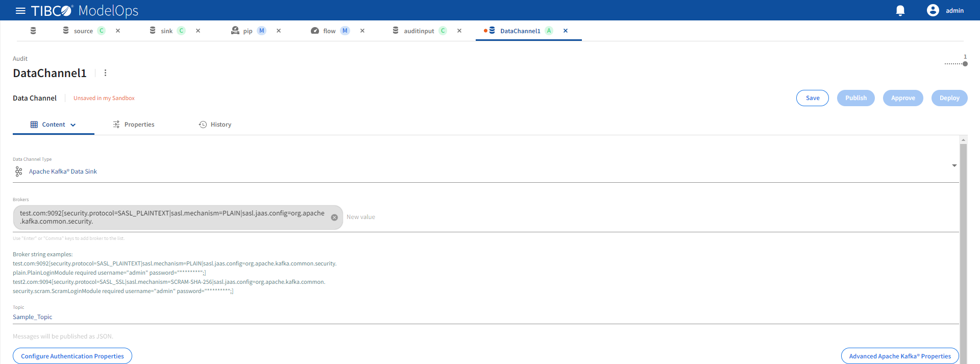Switch to the auditinput tab

pos(419,31)
